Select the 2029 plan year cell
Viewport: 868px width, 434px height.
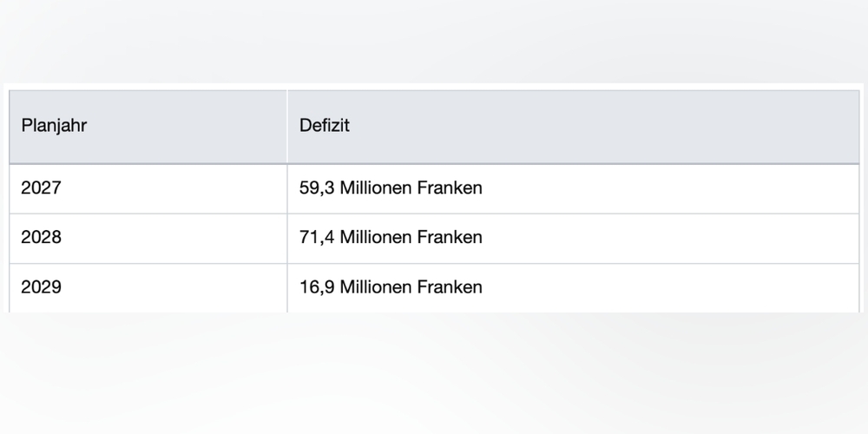pos(42,287)
